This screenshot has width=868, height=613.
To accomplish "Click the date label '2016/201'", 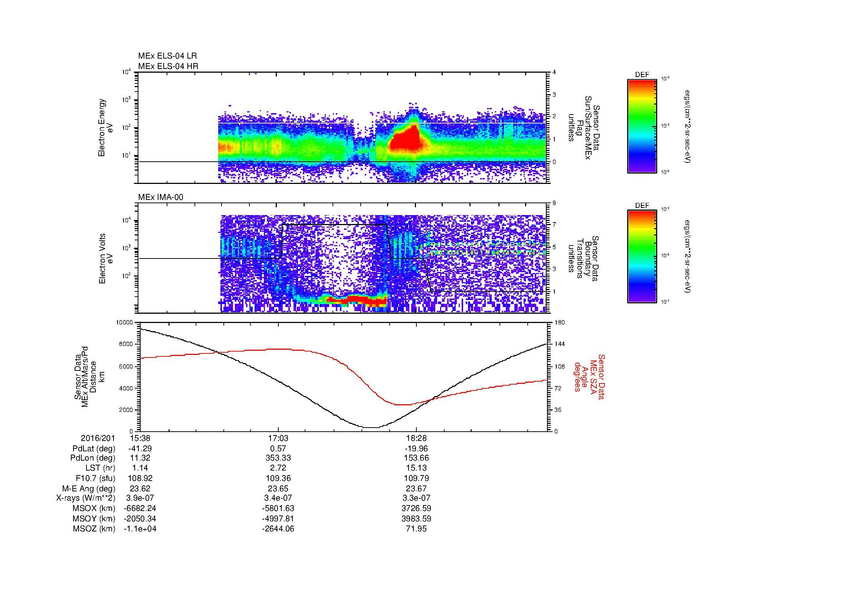I will coord(98,438).
